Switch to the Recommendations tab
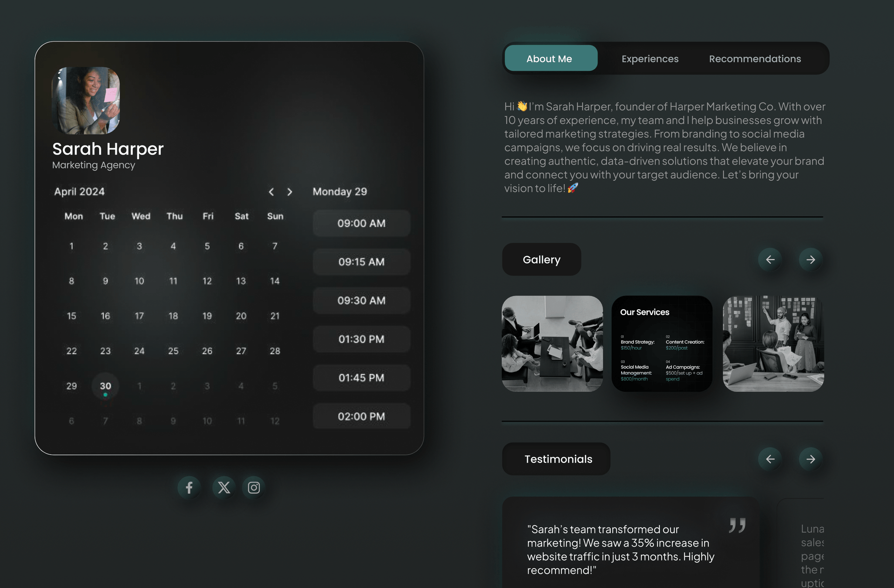Viewport: 894px width, 588px height. click(x=755, y=59)
